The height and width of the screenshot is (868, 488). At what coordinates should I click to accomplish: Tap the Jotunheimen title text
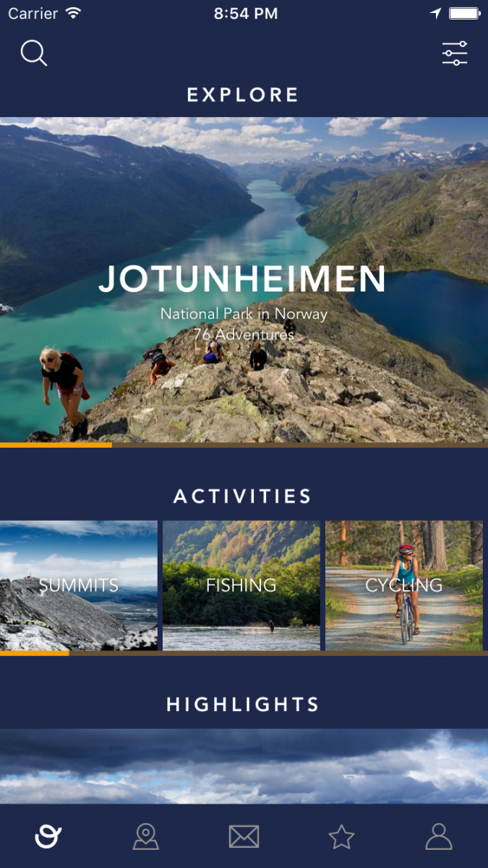tap(243, 279)
